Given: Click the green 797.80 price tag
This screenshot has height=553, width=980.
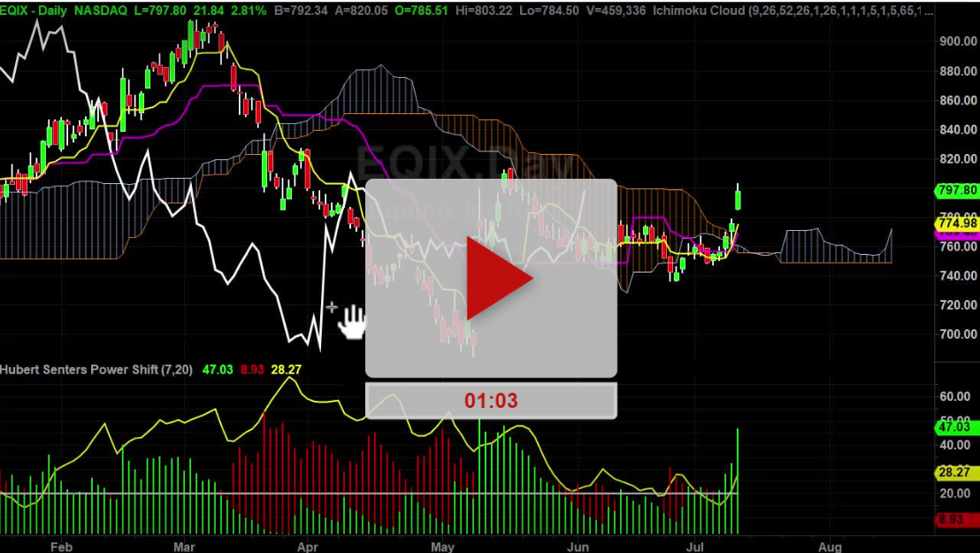Looking at the screenshot, I should click(956, 190).
